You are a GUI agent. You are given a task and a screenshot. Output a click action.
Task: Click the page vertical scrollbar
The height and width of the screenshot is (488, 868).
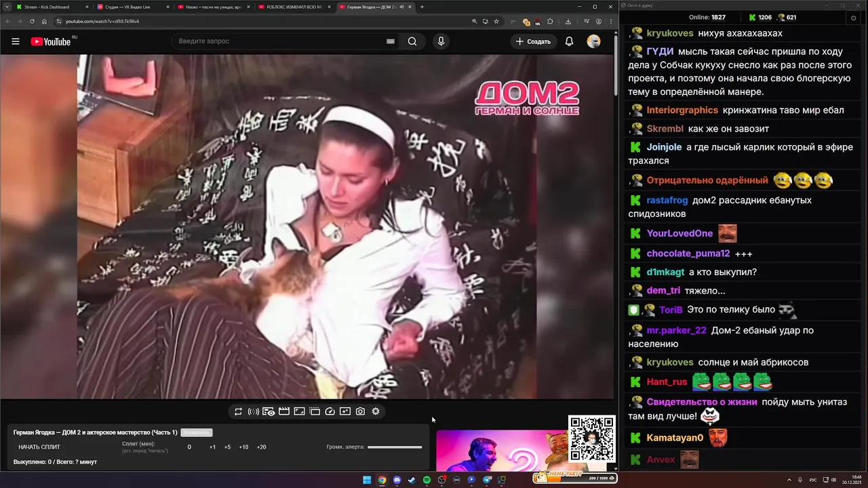click(x=616, y=64)
